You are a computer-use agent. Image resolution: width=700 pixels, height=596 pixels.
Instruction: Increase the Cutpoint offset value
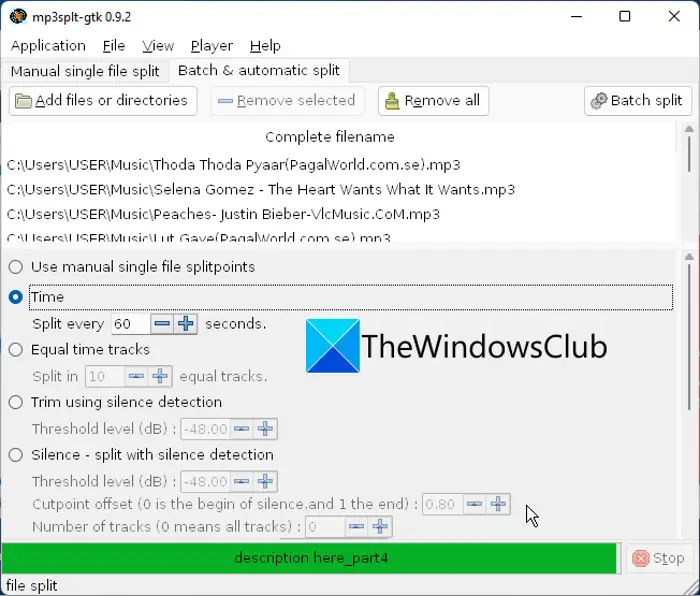(x=498, y=504)
